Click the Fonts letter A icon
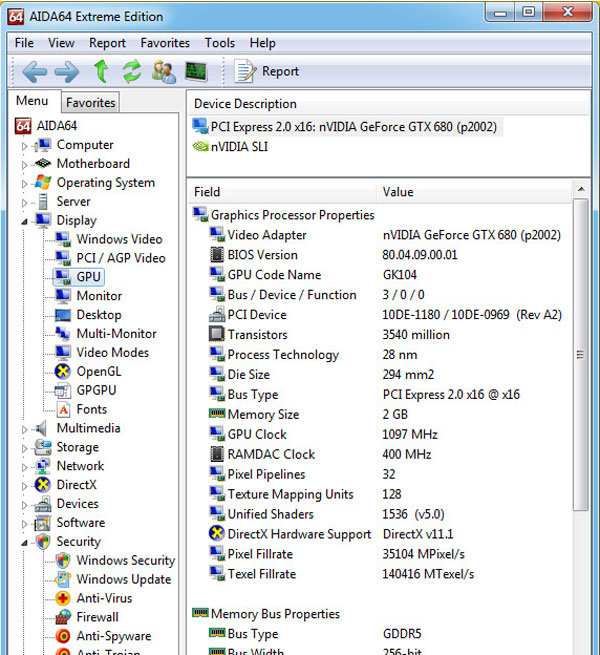 (x=63, y=409)
